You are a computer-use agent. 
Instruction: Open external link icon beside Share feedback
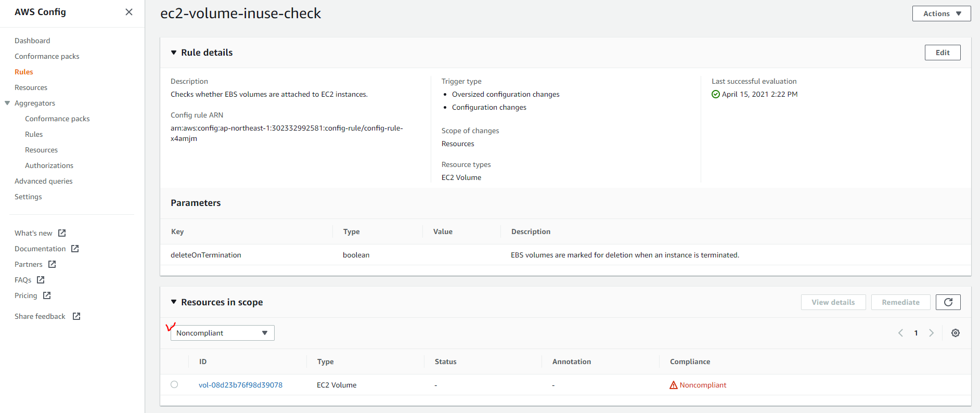tap(76, 316)
